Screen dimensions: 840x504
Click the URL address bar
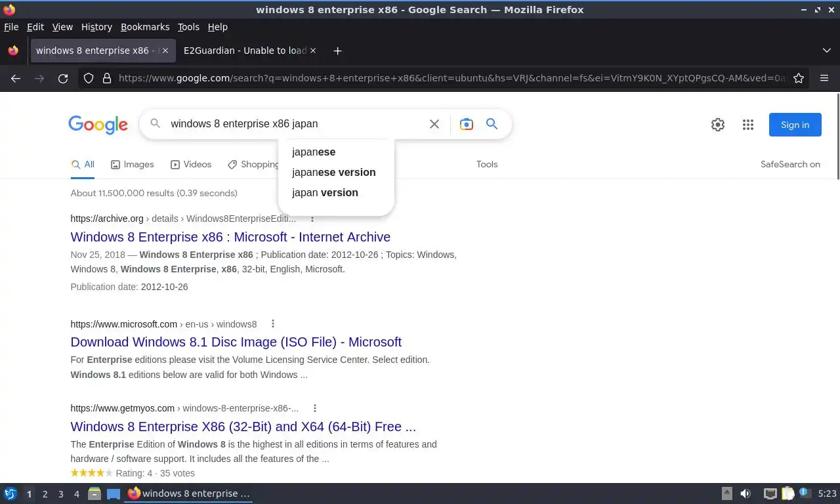pos(453,78)
